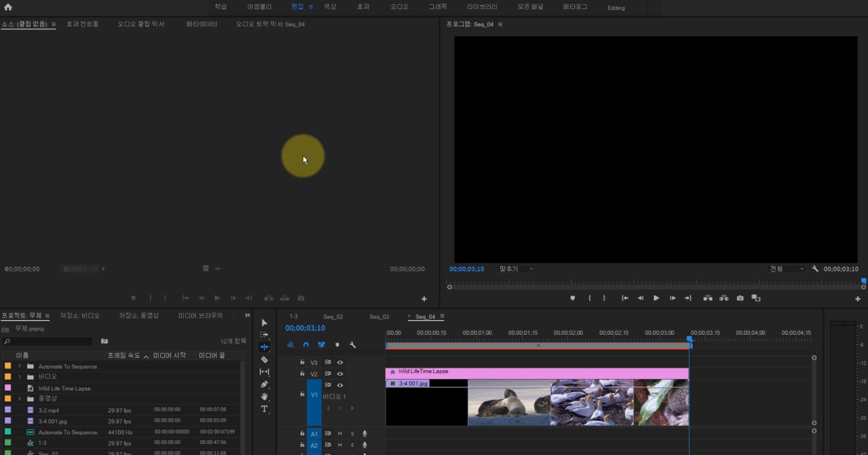The width and height of the screenshot is (868, 455).
Task: Choose the Type (T) tool
Action: point(264,409)
